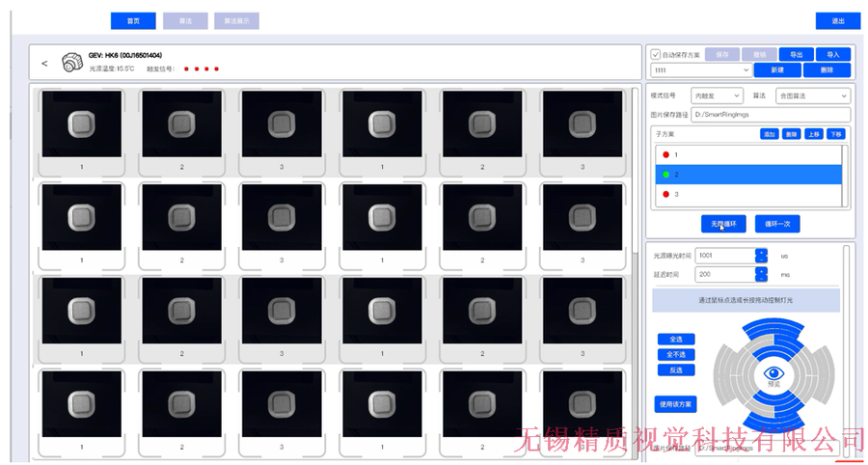Click the 反选 invert selection button
Image resolution: width=868 pixels, height=465 pixels.
676,369
